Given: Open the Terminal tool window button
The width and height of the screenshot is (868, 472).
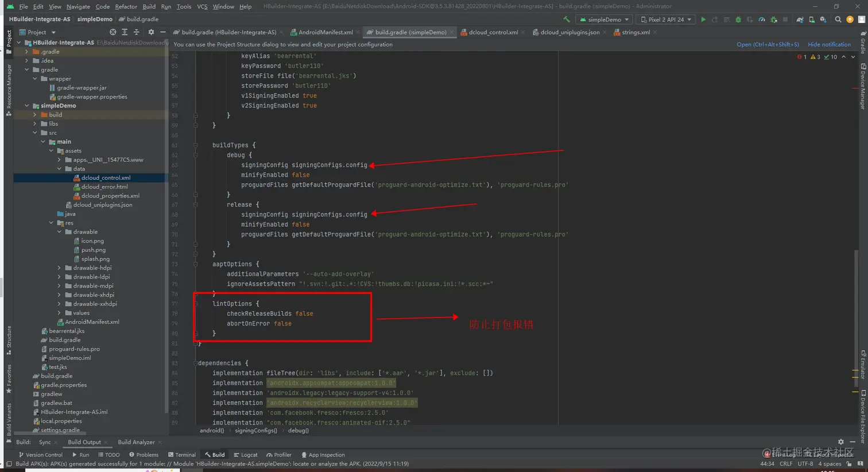Looking at the screenshot, I should coord(182,455).
